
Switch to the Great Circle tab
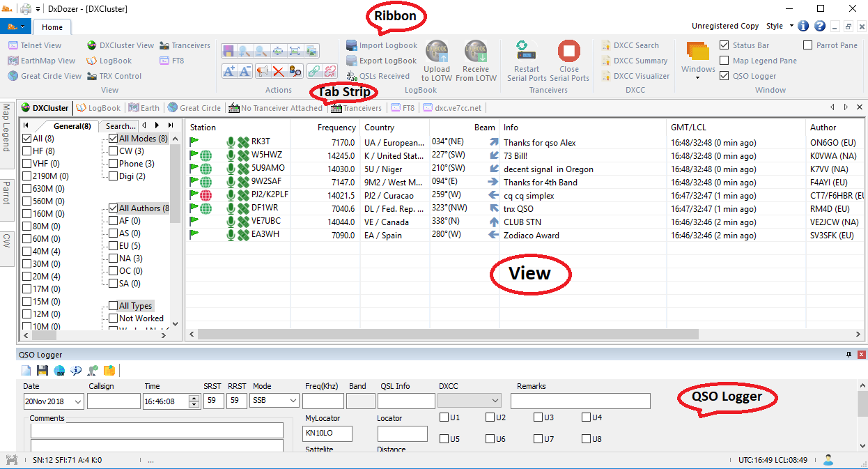(x=194, y=108)
